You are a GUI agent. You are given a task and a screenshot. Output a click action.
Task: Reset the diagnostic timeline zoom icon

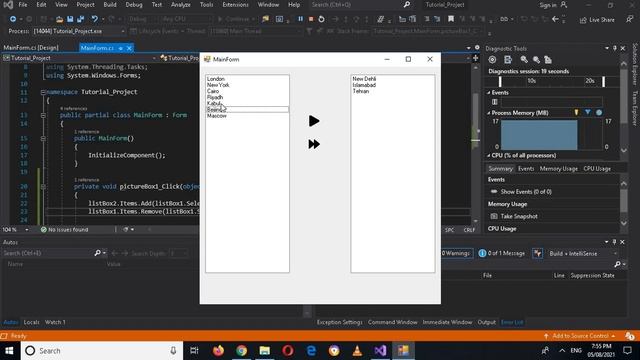pyautogui.click(x=548, y=60)
